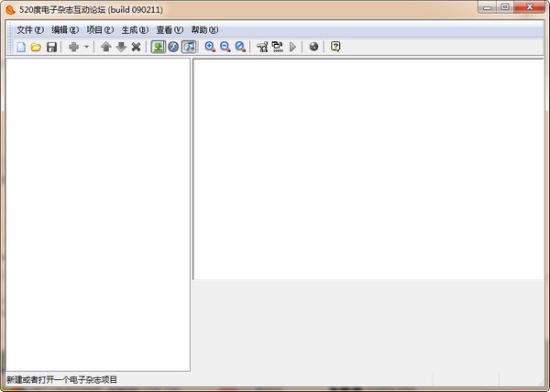Click the Open folder icon
The height and width of the screenshot is (392, 550).
point(36,47)
